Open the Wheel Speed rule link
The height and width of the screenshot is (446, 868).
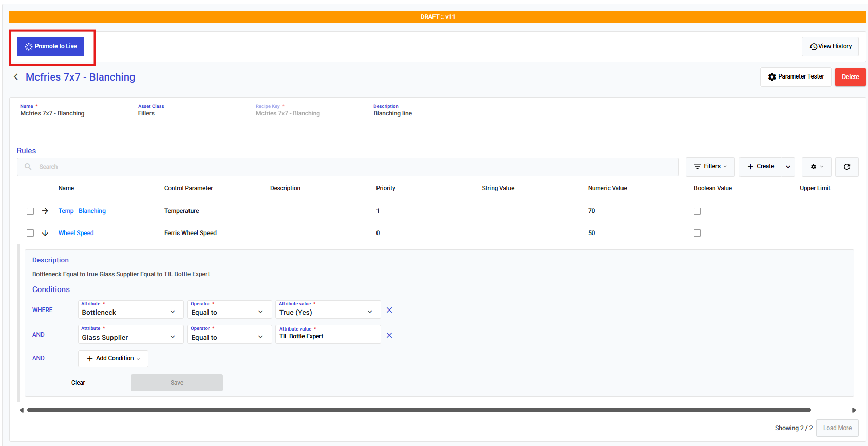(76, 233)
